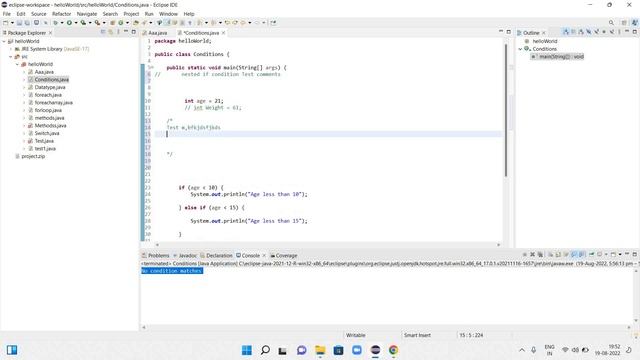Open Windows Search from taskbar
This screenshot has width=640, height=360.
click(x=265, y=350)
